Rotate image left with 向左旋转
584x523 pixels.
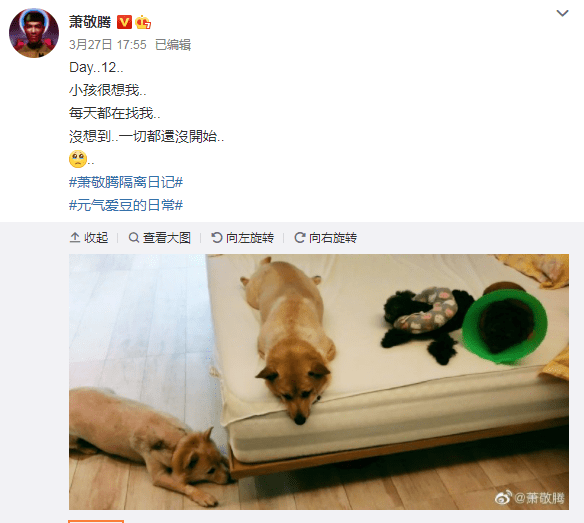click(242, 238)
